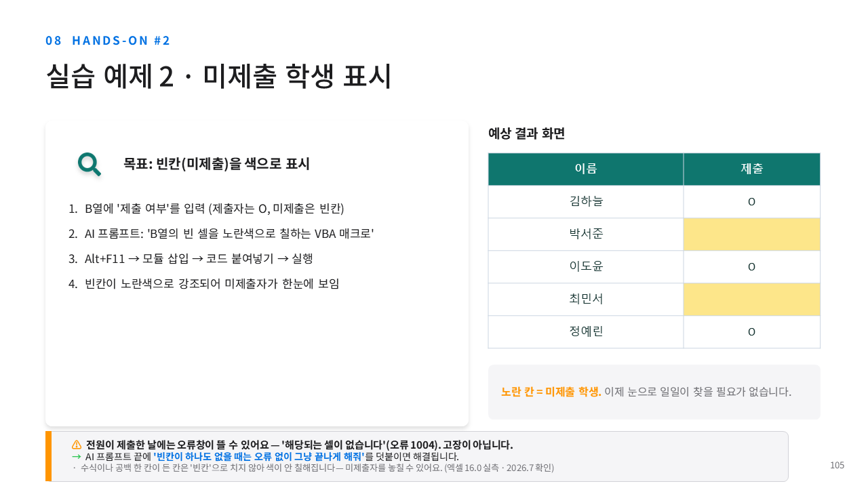
Task: Click the 'O' cell in 정예린 row
Action: tap(752, 331)
